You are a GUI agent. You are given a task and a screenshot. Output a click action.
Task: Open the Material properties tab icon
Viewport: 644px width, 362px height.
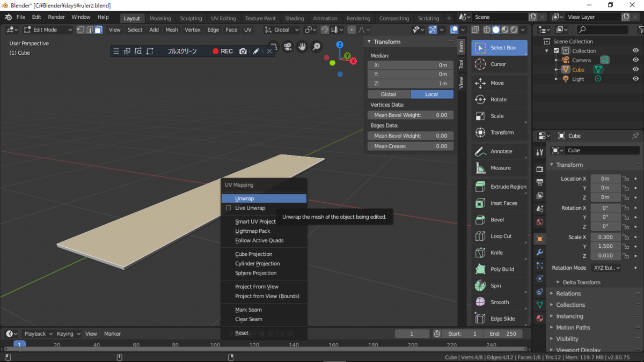(x=540, y=318)
